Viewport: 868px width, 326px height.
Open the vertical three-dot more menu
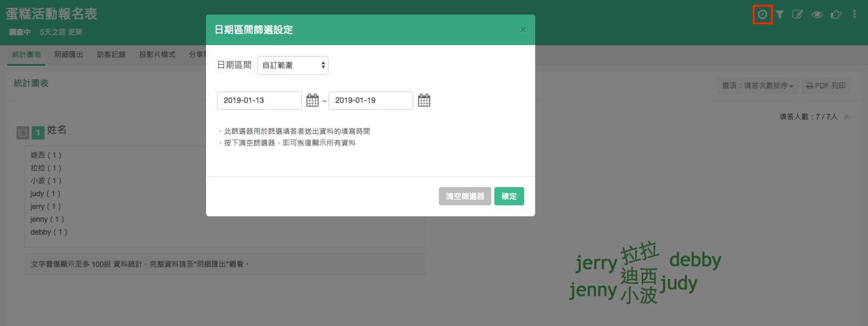[855, 14]
